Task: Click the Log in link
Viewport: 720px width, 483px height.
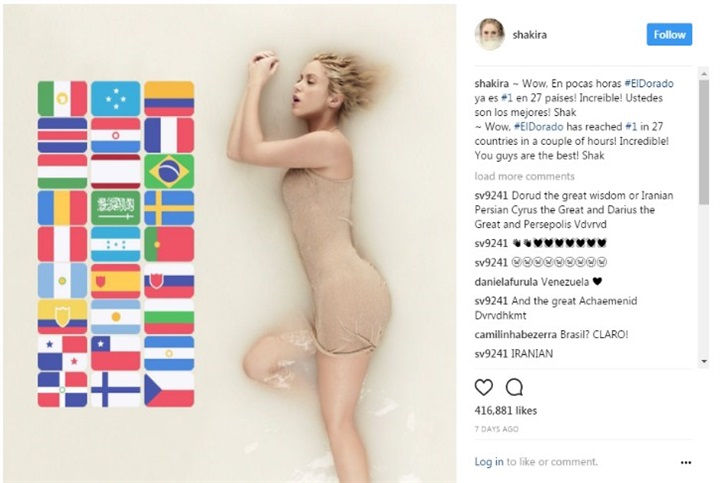Action: tap(489, 462)
